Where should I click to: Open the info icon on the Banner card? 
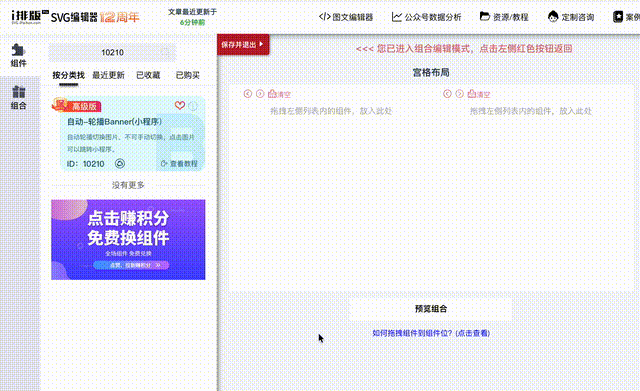(193, 106)
